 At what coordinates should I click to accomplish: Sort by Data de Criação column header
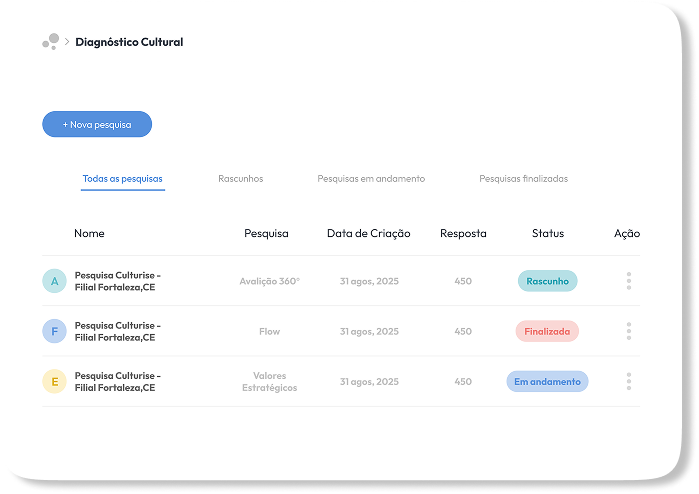point(368,233)
